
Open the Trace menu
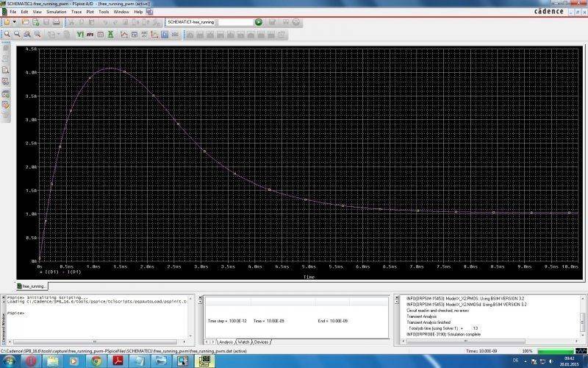pyautogui.click(x=76, y=12)
